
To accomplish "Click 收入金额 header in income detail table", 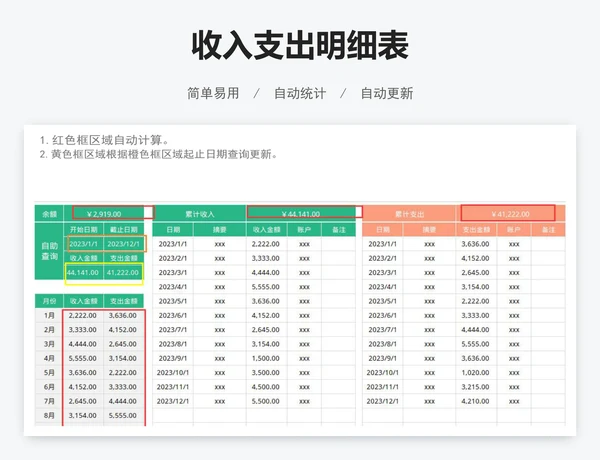I will 266,230.
